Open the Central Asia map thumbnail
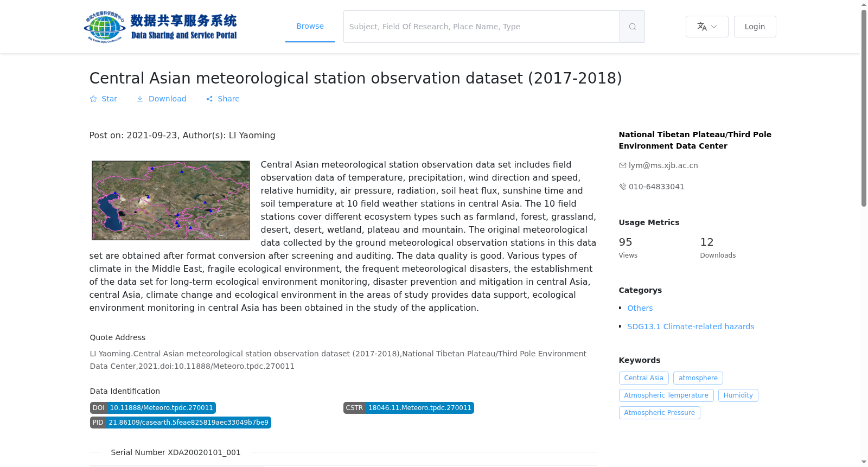 (x=171, y=200)
